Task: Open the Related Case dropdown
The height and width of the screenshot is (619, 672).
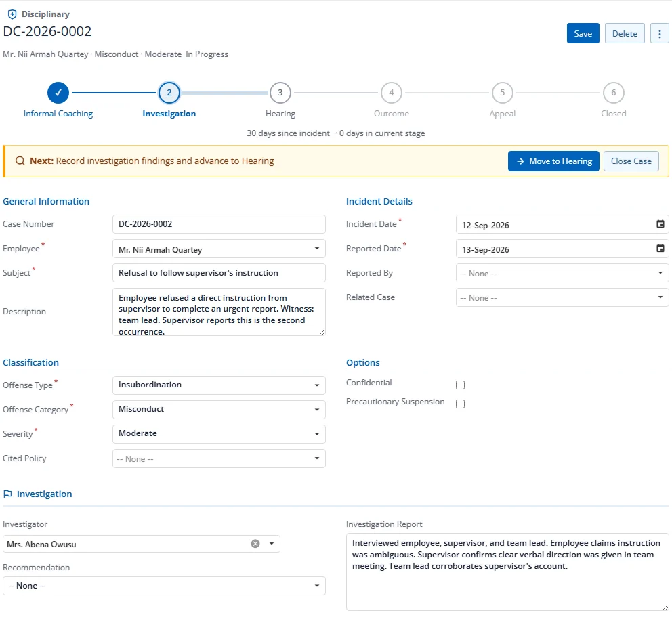Action: click(562, 298)
